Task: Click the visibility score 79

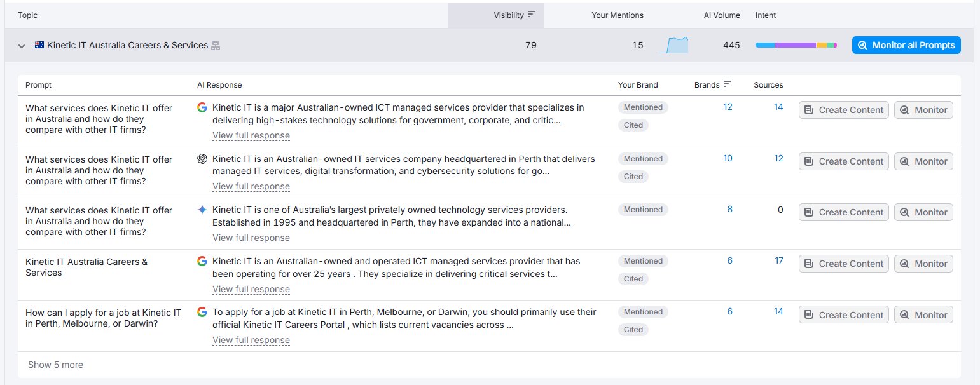Action: pyautogui.click(x=531, y=45)
